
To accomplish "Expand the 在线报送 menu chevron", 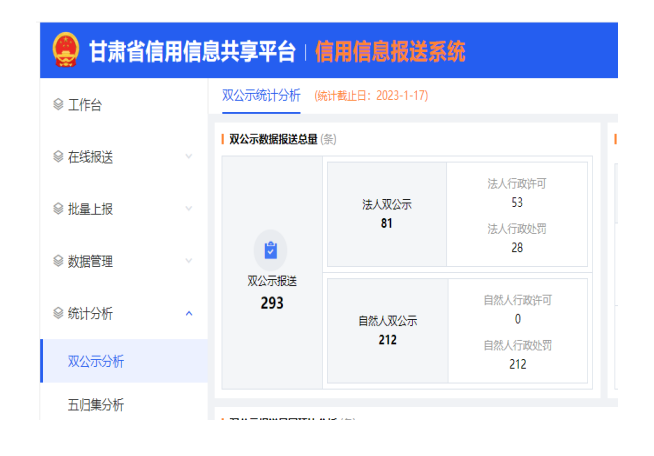I will 189,157.
